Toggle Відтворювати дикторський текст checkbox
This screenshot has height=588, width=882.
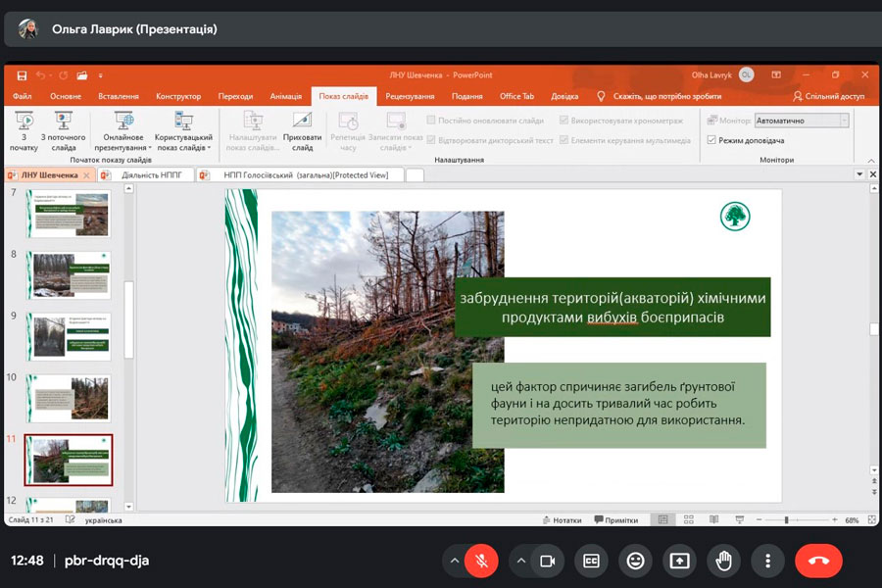432,140
